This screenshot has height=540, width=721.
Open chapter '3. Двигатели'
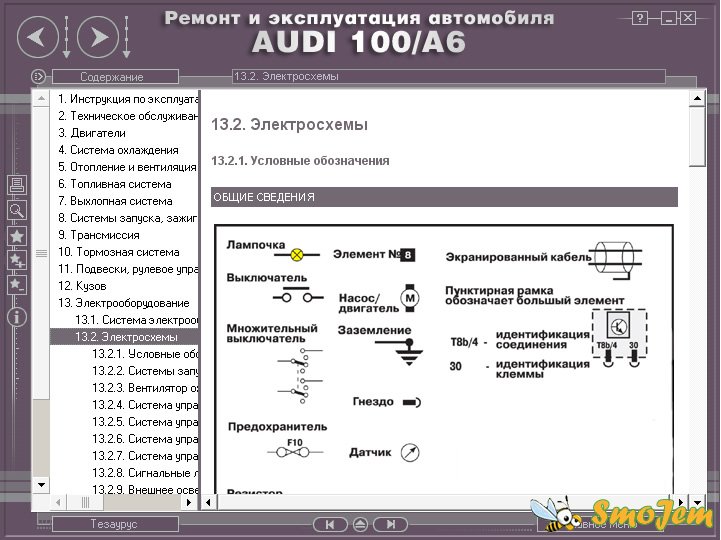[92, 133]
